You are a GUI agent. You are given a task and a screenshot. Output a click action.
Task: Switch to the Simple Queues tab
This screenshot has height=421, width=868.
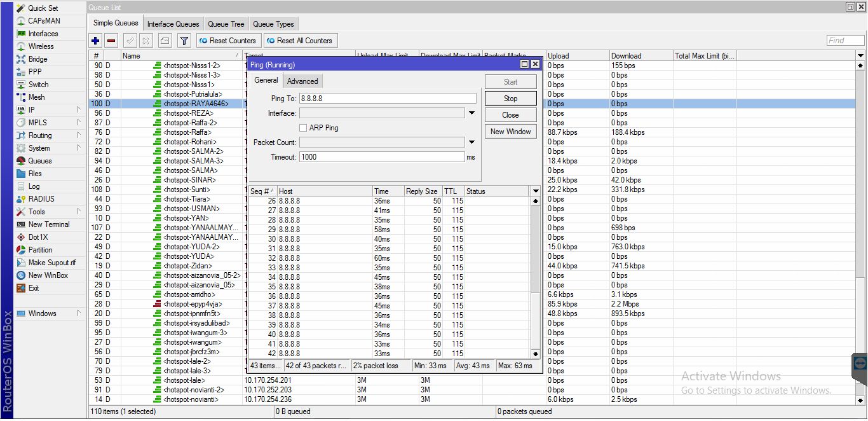116,24
